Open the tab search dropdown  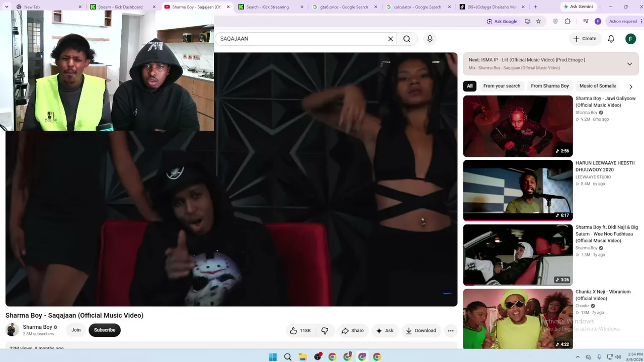click(7, 7)
